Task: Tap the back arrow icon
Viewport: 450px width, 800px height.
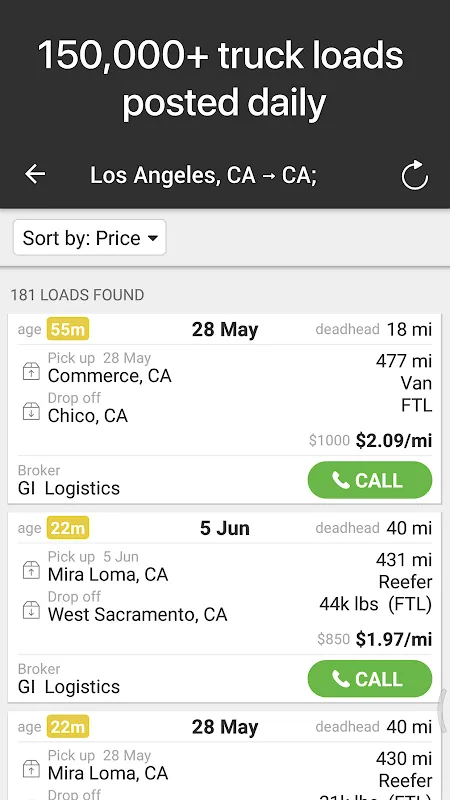Action: 35,174
